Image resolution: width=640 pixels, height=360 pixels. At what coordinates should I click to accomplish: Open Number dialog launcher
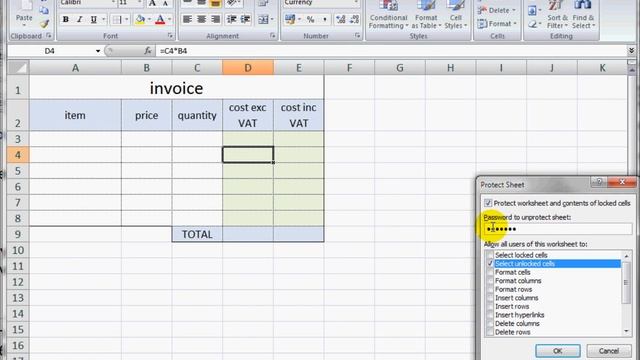point(358,36)
